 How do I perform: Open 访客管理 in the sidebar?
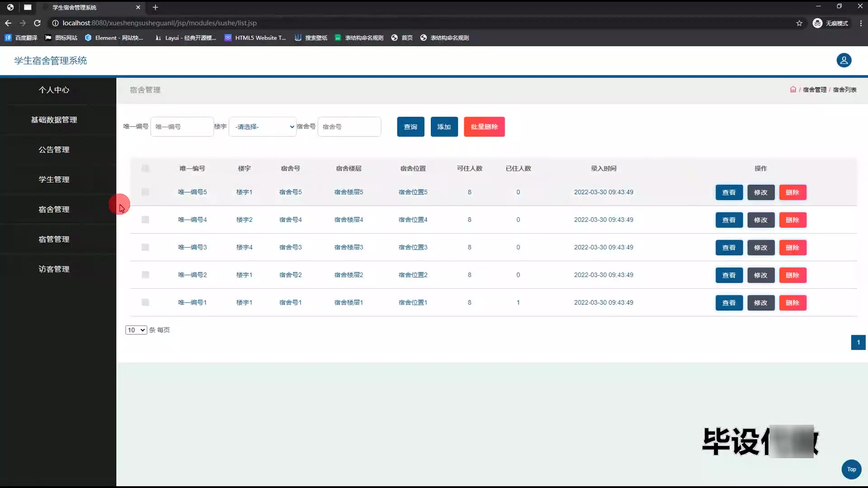(54, 269)
